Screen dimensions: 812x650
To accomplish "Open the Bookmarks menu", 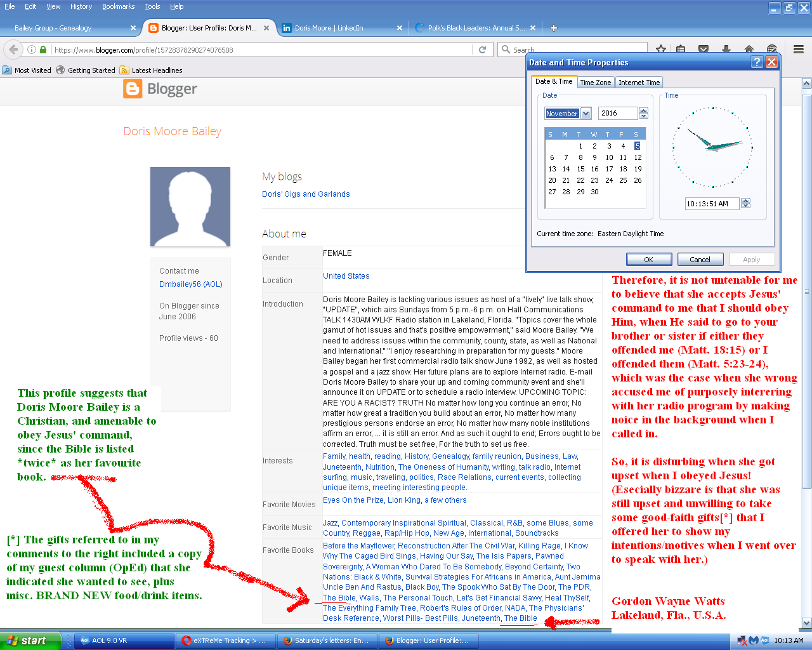I will 118,6.
